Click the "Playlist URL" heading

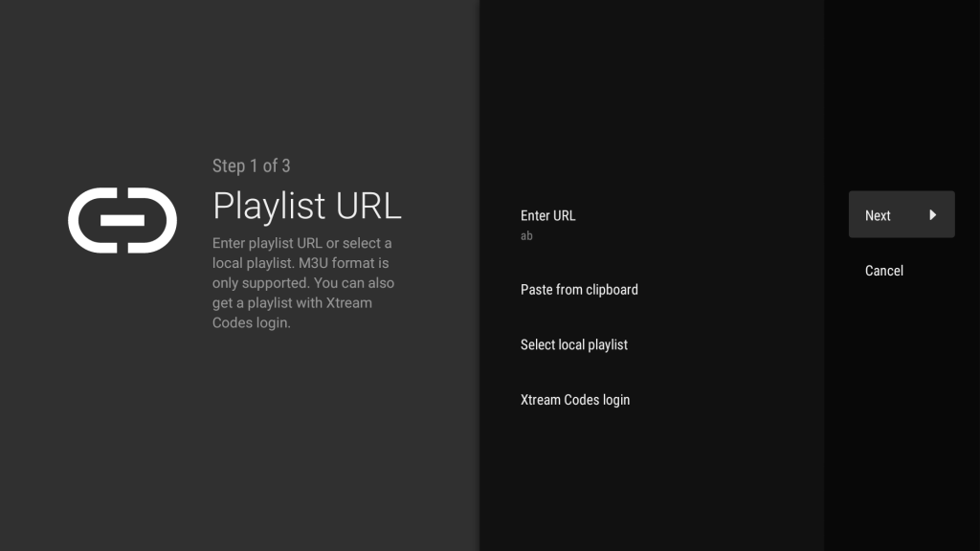click(x=306, y=206)
